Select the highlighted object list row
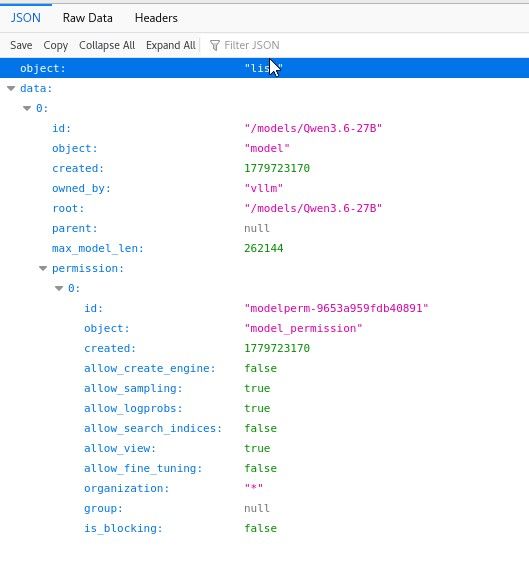This screenshot has width=529, height=583. 264,68
